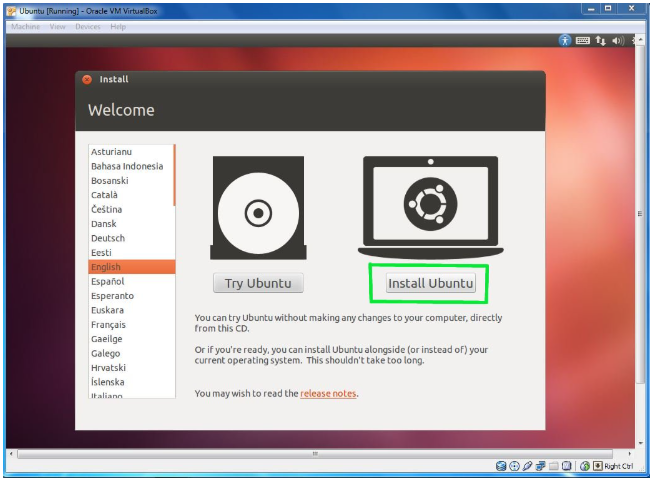Click the CD disc image above Try Ubuntu
Viewport: 653px width, 479px height.
click(258, 208)
